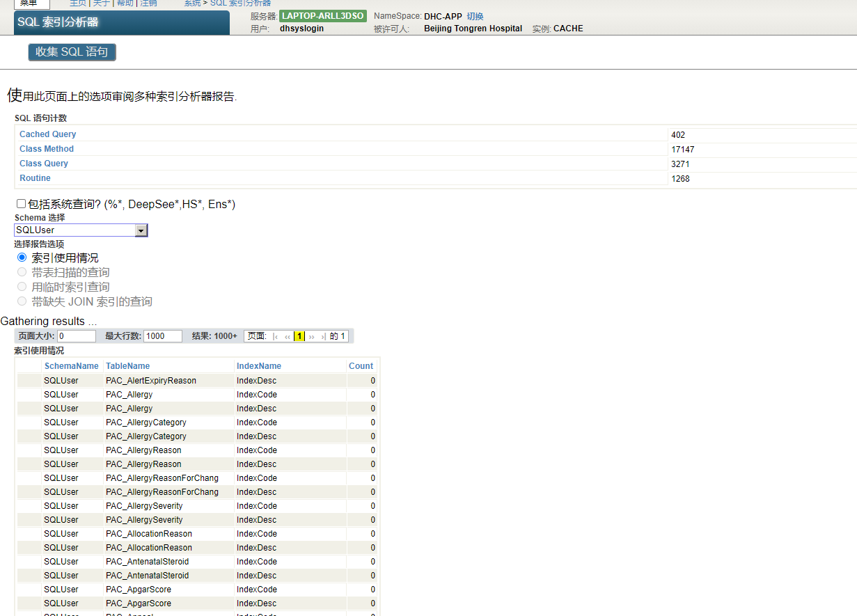Image resolution: width=857 pixels, height=616 pixels.
Task: Click the next page arrows
Action: pyautogui.click(x=311, y=336)
